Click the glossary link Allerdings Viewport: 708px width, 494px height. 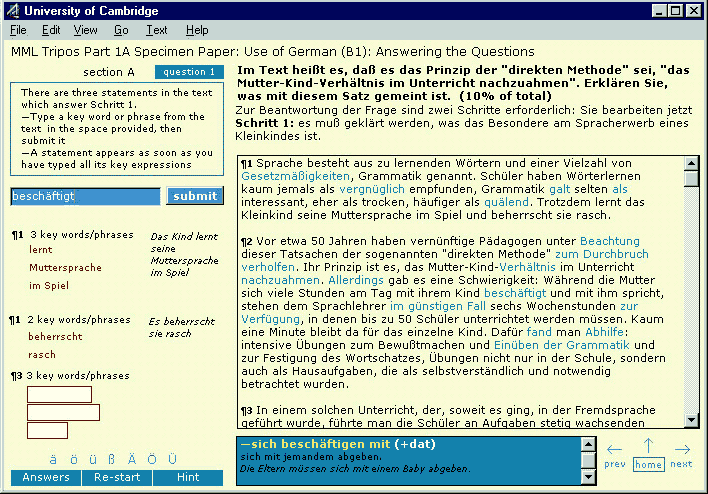[356, 280]
